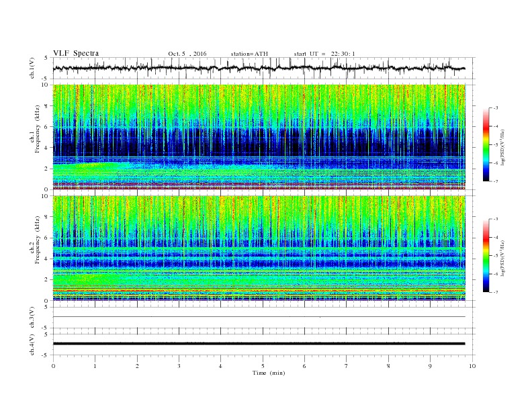
Task: Click the time axis tick label "6"
Action: pyautogui.click(x=304, y=366)
